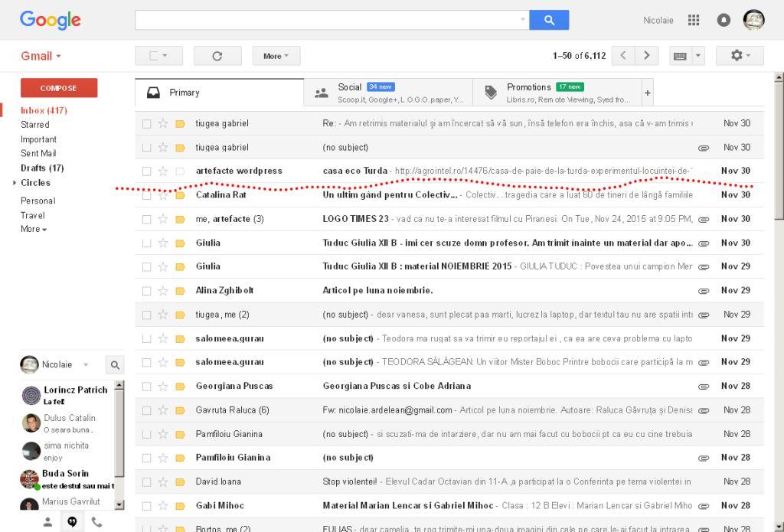This screenshot has height=532, width=784.
Task: Click the phone calls icon in chat
Action: 96,521
